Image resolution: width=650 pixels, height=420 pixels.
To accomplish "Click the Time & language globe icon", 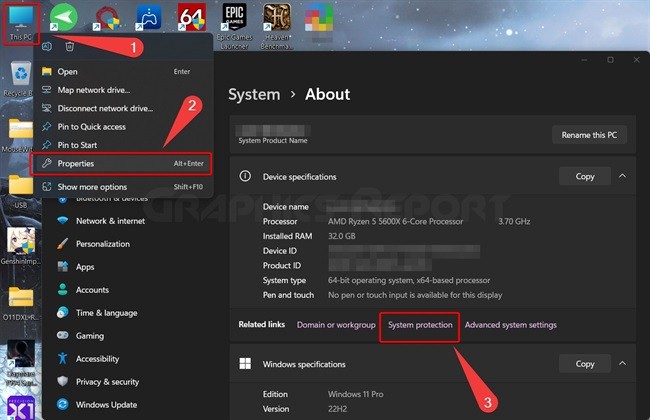I will [x=63, y=313].
